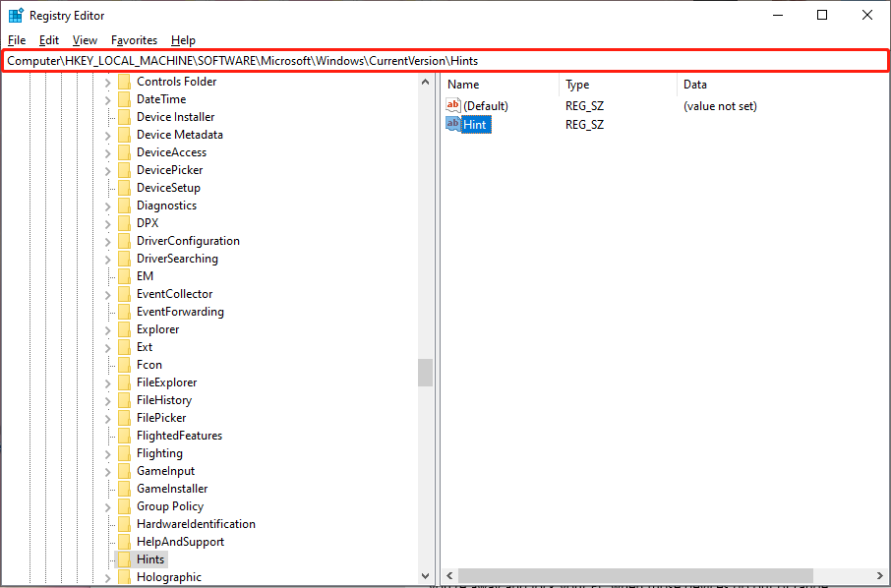Viewport: 891px width, 588px height.
Task: Click the FileHistory folder icon
Action: pos(125,400)
